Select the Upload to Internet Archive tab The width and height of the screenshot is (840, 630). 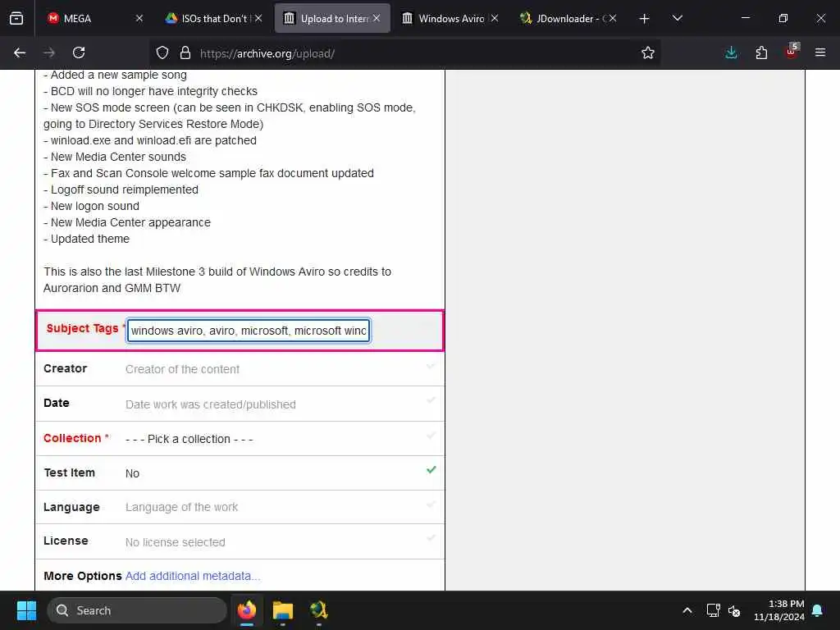pyautogui.click(x=332, y=18)
